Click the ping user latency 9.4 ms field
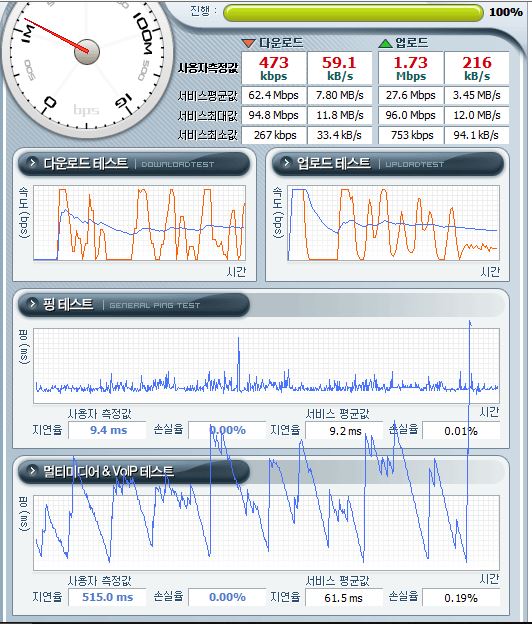 click(x=107, y=430)
